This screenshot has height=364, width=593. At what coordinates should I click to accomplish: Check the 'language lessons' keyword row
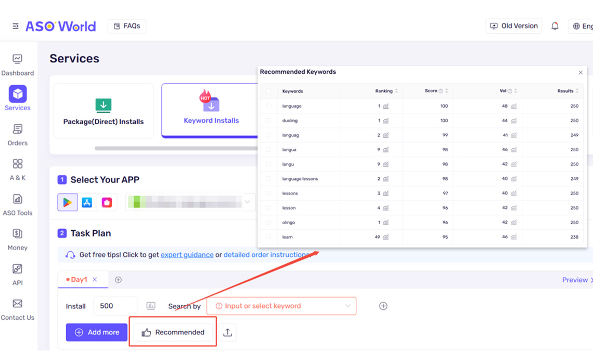tap(268, 179)
